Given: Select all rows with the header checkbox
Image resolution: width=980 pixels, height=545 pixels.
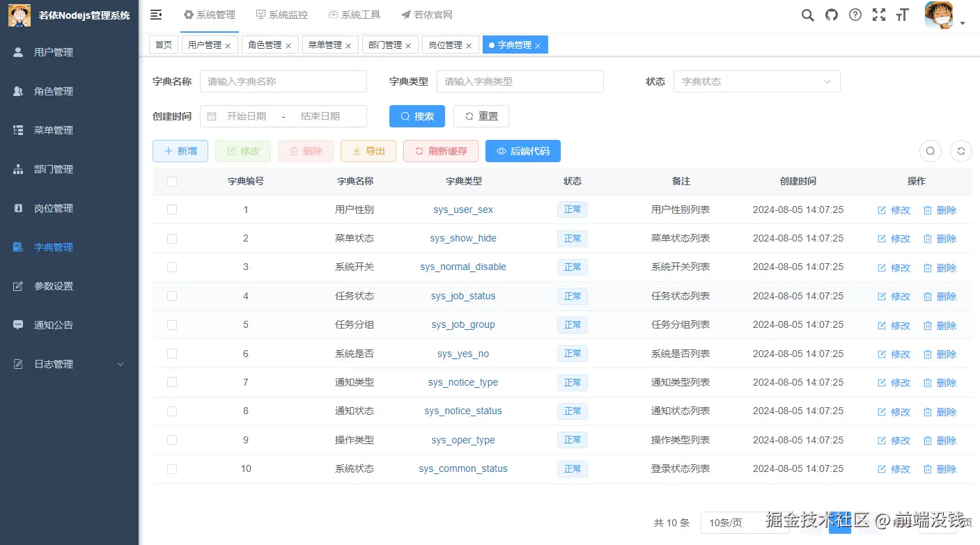Looking at the screenshot, I should pyautogui.click(x=172, y=181).
